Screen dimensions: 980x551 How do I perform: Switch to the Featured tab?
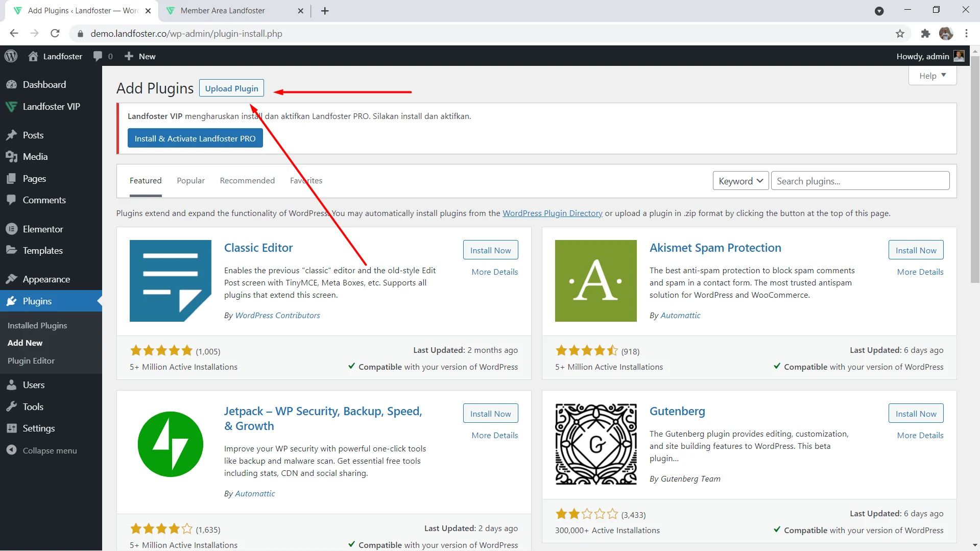[x=146, y=181]
